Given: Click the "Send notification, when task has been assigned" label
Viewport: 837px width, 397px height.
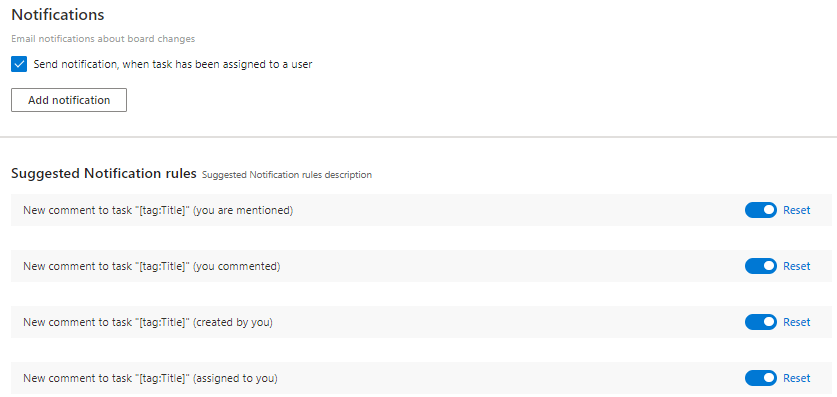Looking at the screenshot, I should (x=173, y=65).
